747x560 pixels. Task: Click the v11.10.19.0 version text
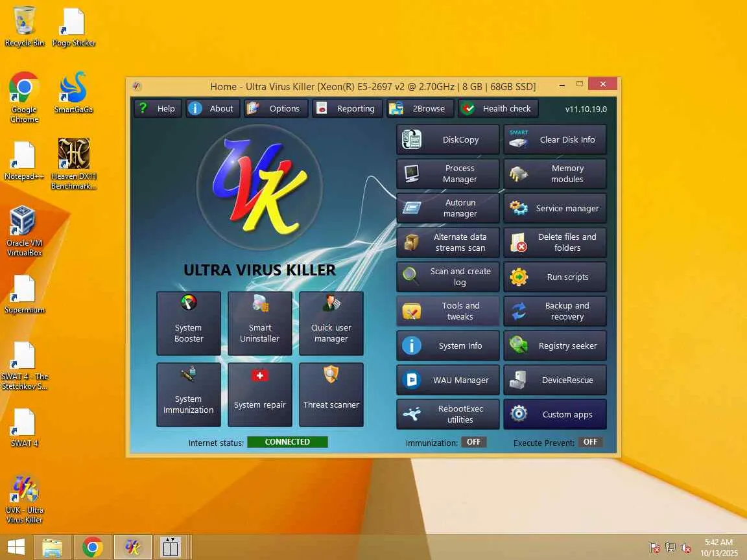click(586, 109)
